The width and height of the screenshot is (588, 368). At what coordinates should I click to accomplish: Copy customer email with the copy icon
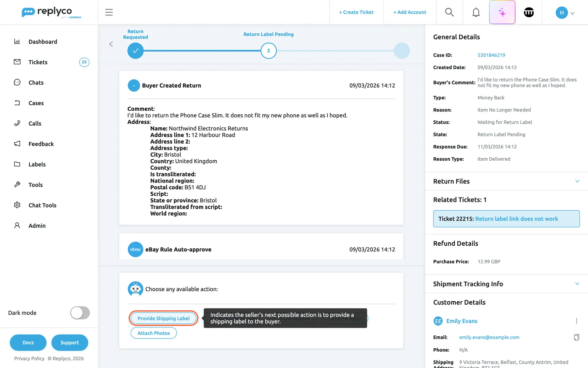[577, 337]
